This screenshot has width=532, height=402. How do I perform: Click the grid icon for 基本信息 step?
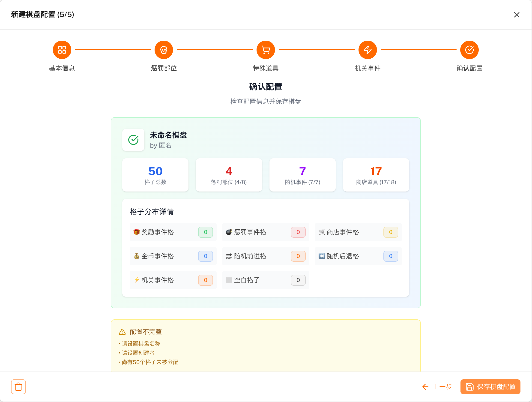[62, 50]
